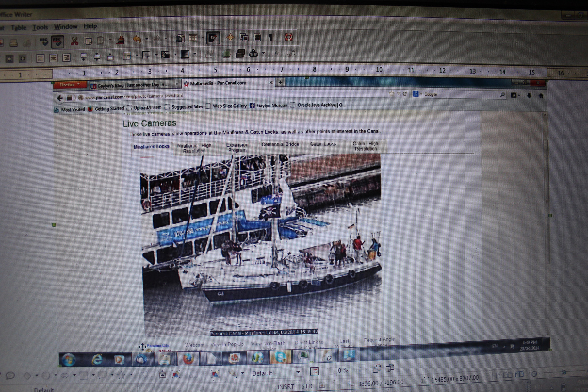Select the Format Paintbrush tool
The width and height of the screenshot is (588, 392).
(x=121, y=40)
